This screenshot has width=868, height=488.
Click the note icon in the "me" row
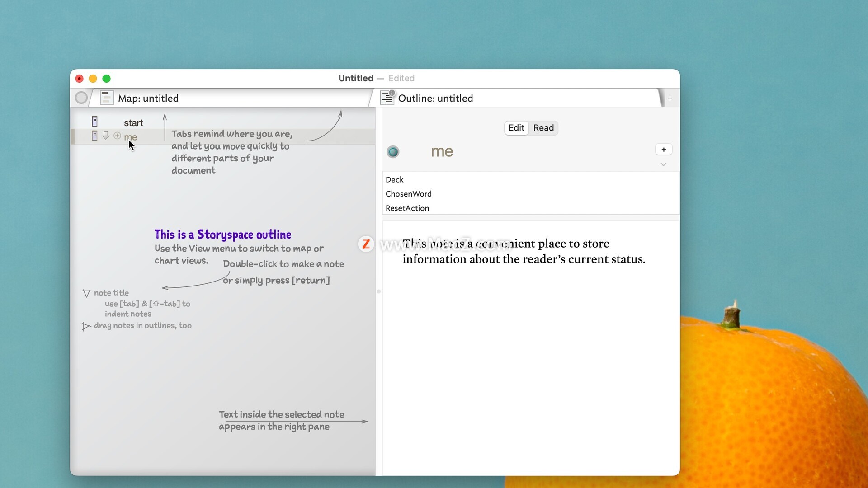tap(94, 136)
